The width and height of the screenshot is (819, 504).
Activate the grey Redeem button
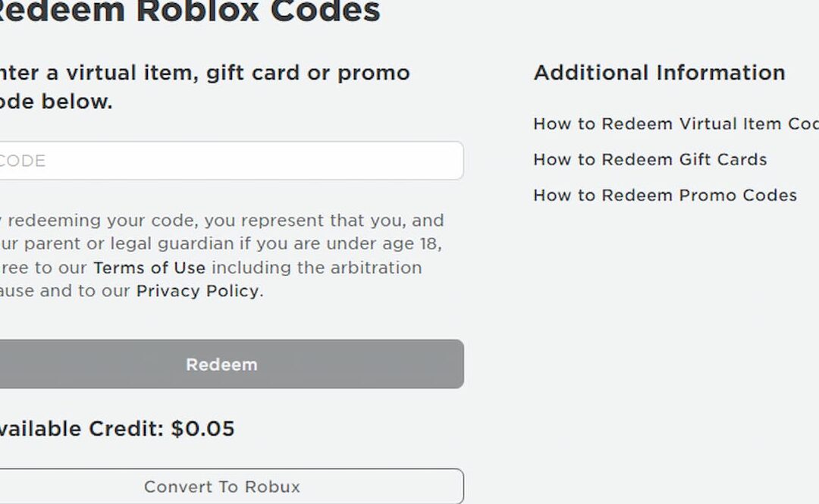point(221,365)
